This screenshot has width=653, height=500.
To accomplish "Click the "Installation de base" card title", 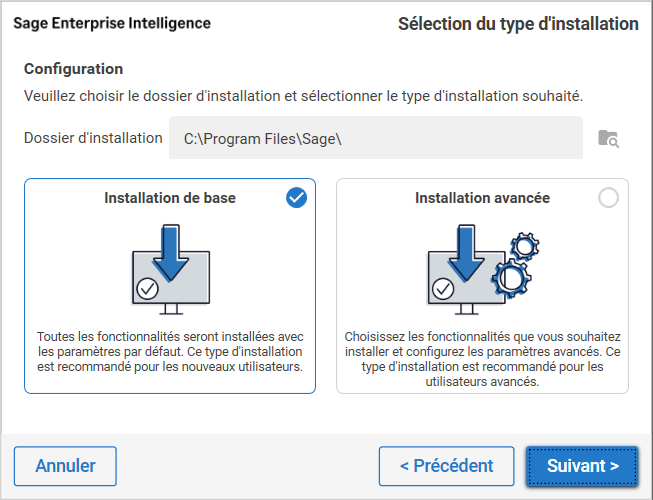I will (170, 198).
